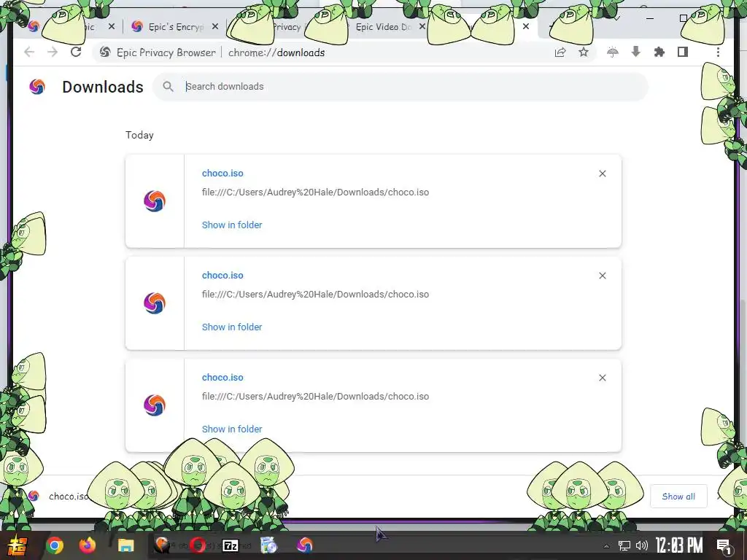Image resolution: width=747 pixels, height=560 pixels.
Task: Open the second choco.iso download link
Action: coord(222,275)
